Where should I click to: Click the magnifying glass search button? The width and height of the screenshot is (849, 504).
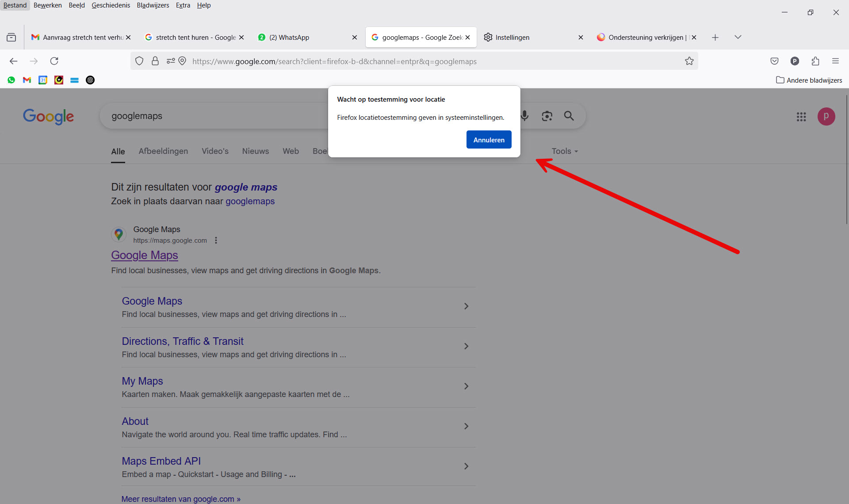tap(569, 116)
